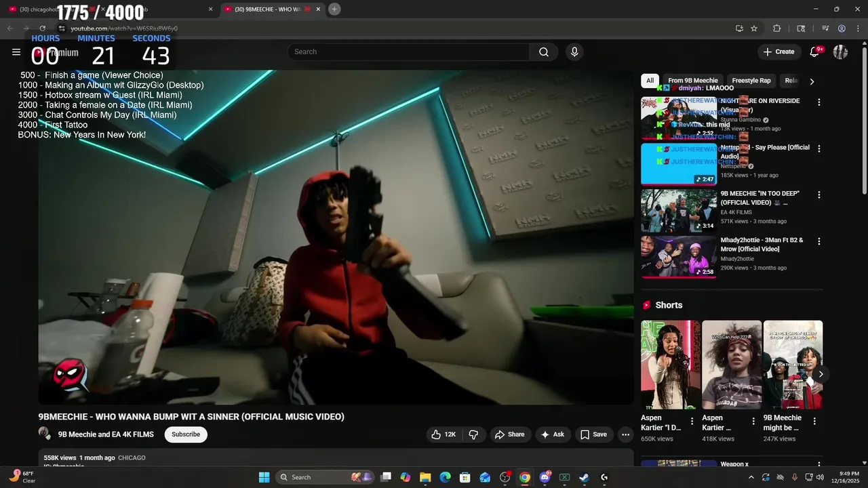The height and width of the screenshot is (488, 868).
Task: Select From 9B Meechie chip
Action: click(x=693, y=81)
